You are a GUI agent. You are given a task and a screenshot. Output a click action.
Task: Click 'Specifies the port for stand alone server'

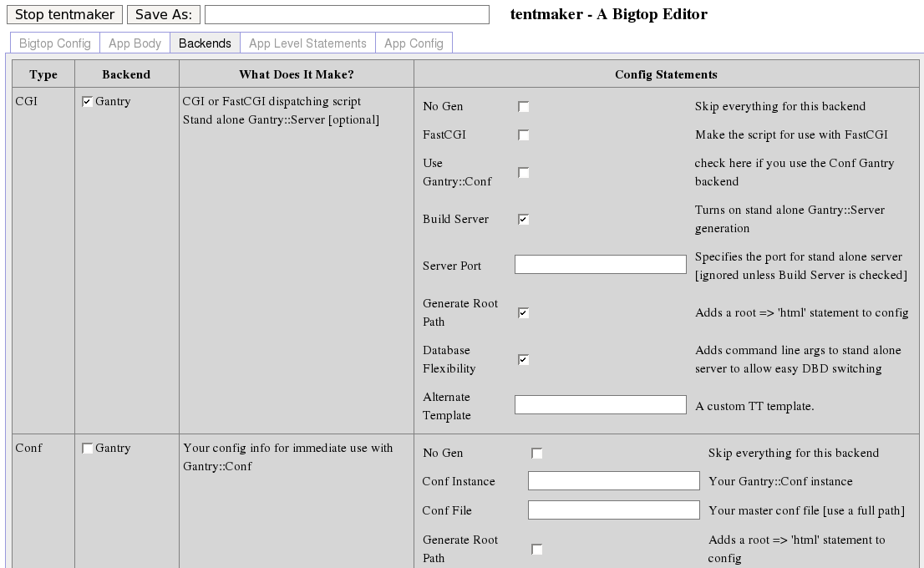[799, 257]
